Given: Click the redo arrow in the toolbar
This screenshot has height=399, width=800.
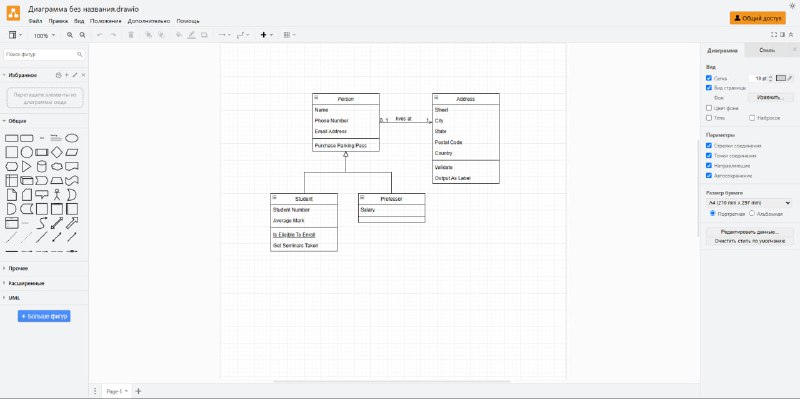Looking at the screenshot, I should tap(113, 35).
